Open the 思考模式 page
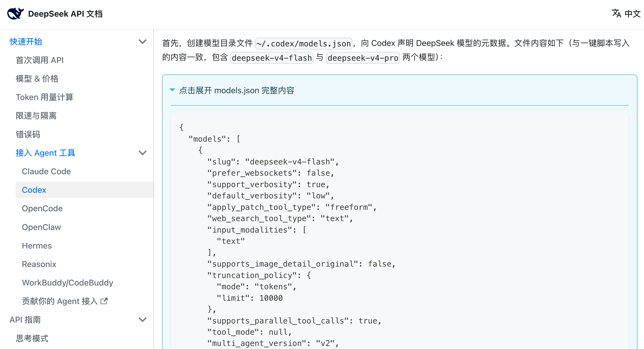 tap(32, 338)
